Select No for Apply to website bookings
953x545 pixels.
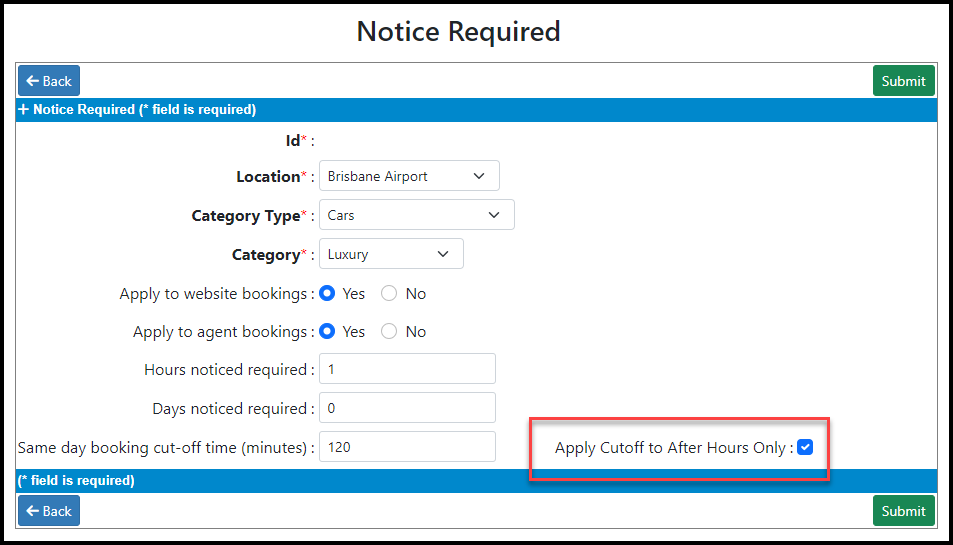[x=389, y=293]
